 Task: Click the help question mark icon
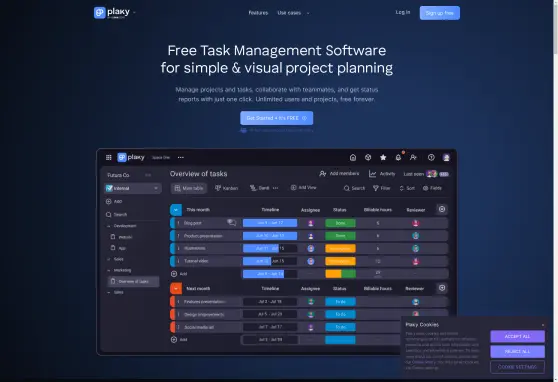431,157
